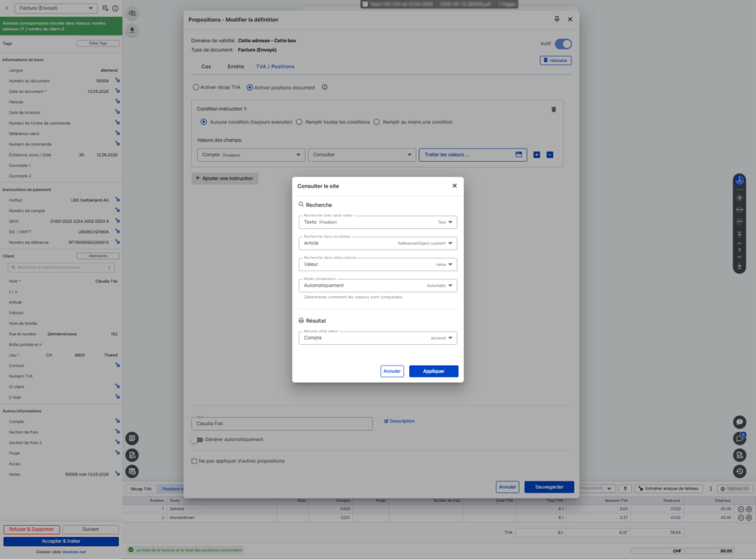Switch to the Entête tab

[236, 66]
